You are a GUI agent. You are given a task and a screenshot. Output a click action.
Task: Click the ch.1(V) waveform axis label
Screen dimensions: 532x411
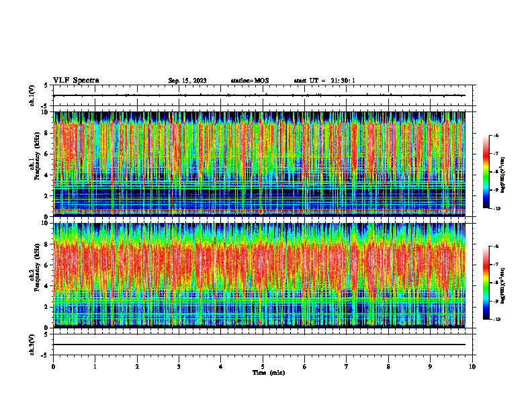pos(32,95)
